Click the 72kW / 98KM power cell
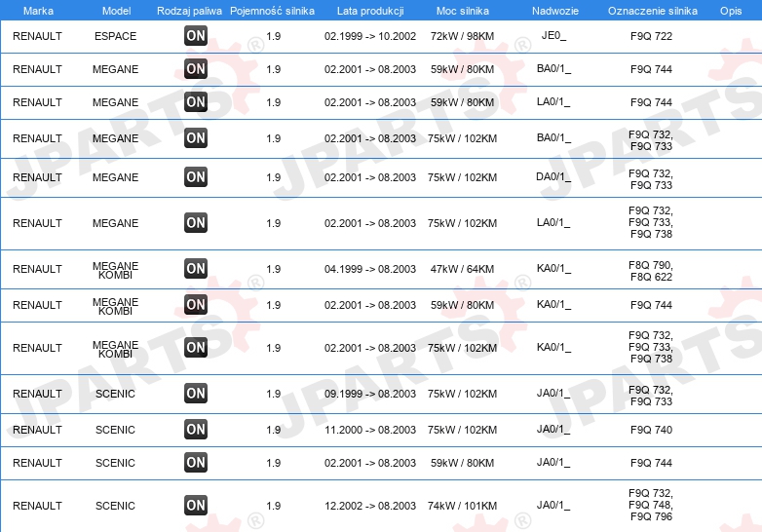The height and width of the screenshot is (532, 762). 462,36
